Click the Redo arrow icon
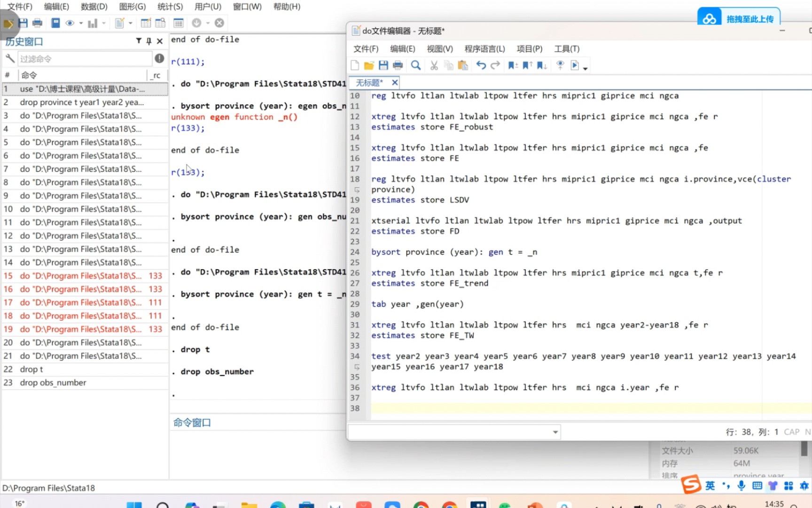This screenshot has height=508, width=812. [495, 65]
